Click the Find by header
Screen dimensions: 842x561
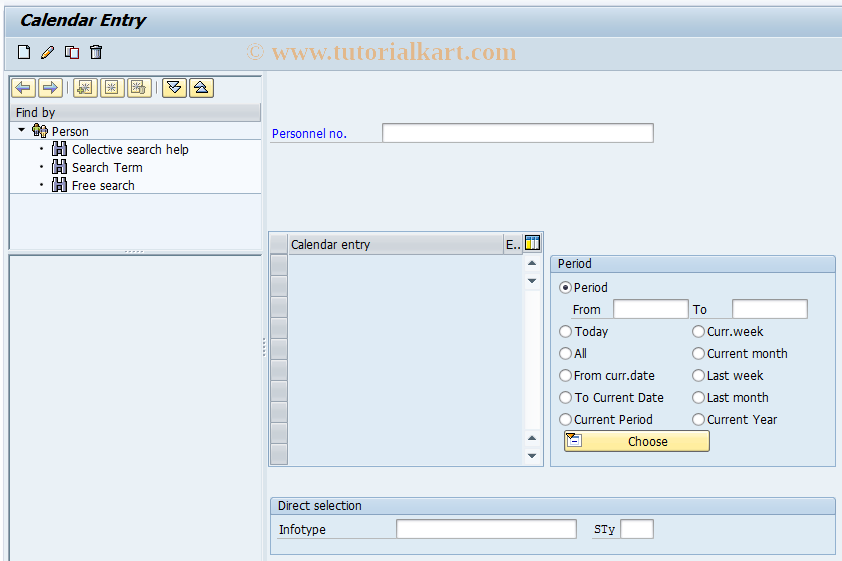[135, 112]
